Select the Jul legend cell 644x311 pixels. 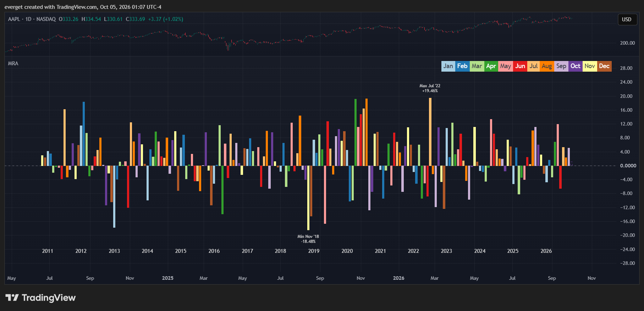534,66
